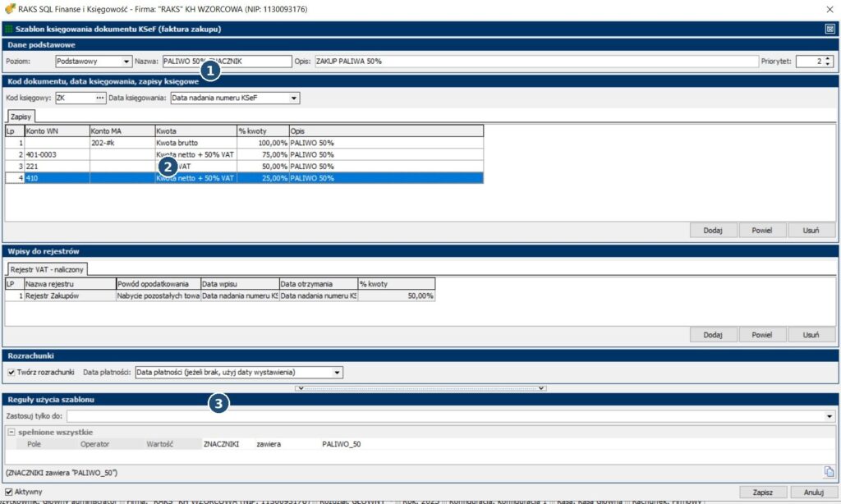Collapse the spełnione wszystkie condition group

point(11,432)
